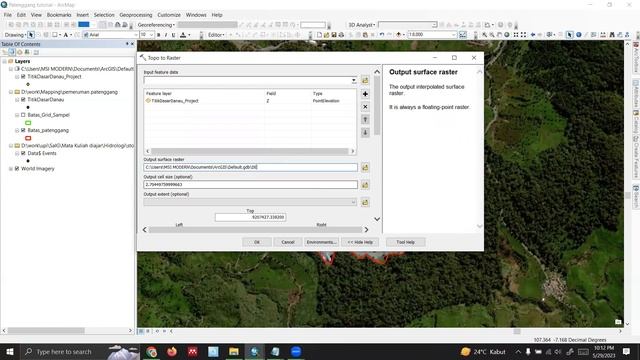
Task: Open the Output extent dropdown
Action: click(353, 202)
